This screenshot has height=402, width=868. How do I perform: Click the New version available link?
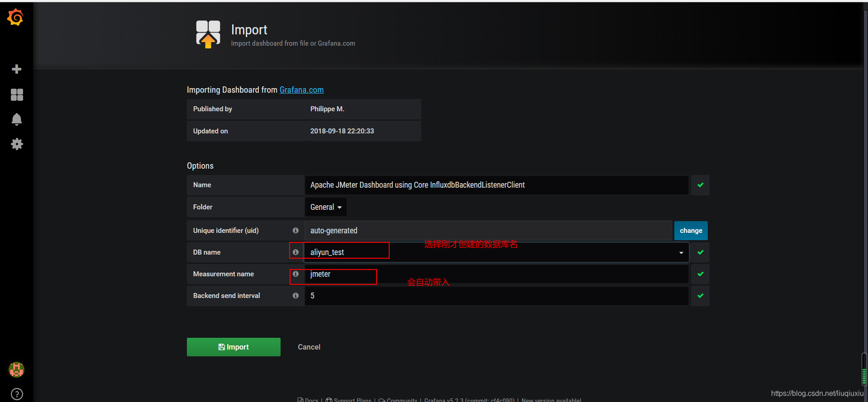[551, 400]
